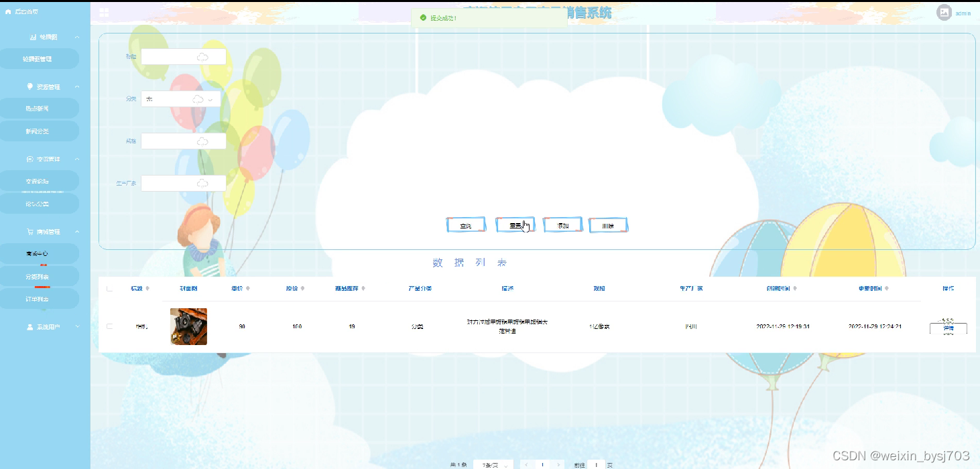Viewport: 980px width, 469px height.
Task: Click page number 1 in pagination
Action: (x=542, y=464)
